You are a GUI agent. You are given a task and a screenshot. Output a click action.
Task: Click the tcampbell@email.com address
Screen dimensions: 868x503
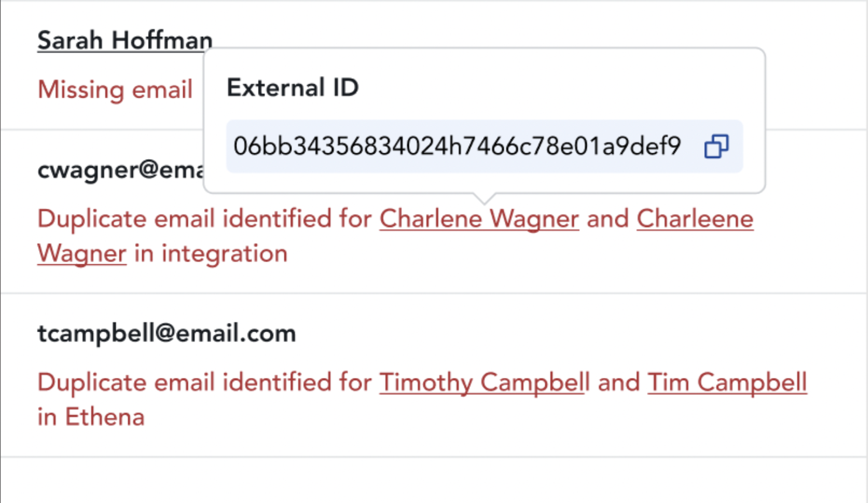click(x=167, y=333)
